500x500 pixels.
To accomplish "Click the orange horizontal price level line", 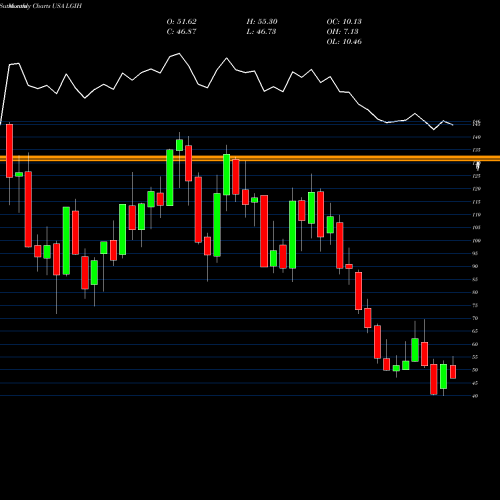I will pos(250,158).
